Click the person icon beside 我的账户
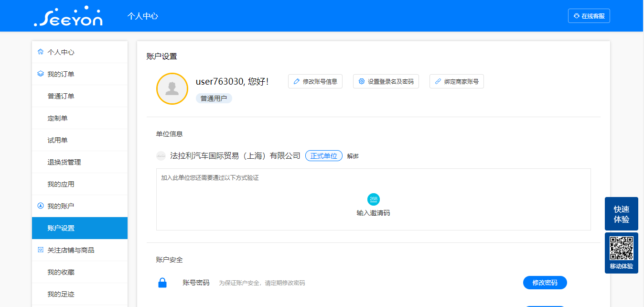 (x=41, y=206)
